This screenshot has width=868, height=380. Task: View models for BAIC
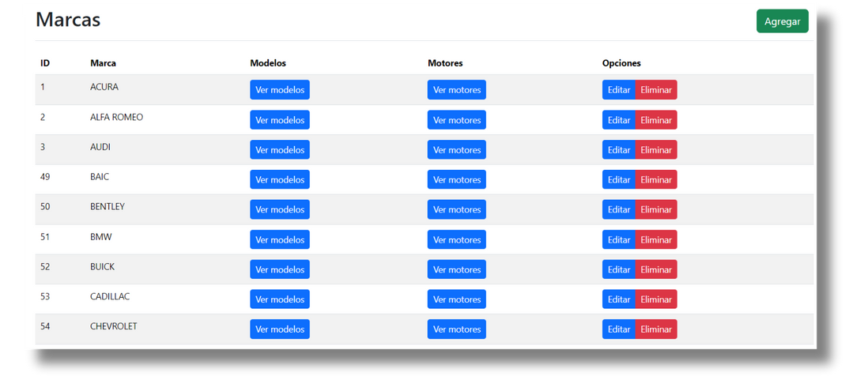(x=280, y=180)
